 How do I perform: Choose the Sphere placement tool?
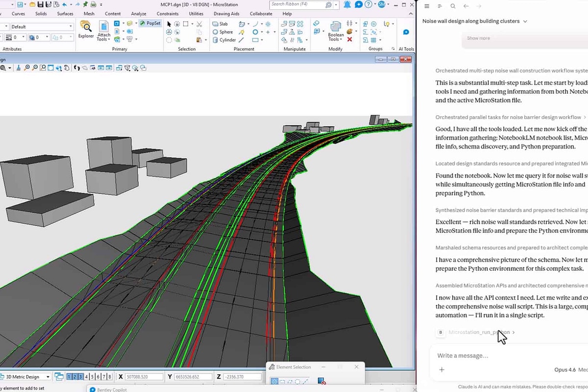(x=222, y=32)
